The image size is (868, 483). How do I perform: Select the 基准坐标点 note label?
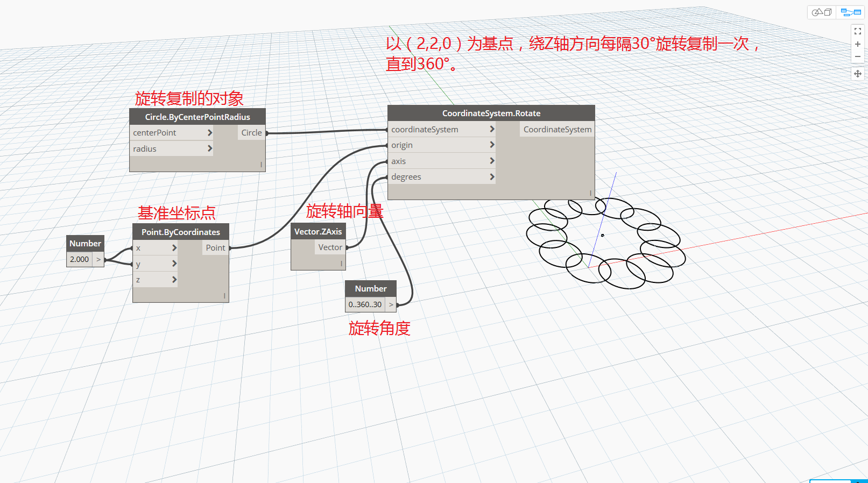tap(177, 213)
